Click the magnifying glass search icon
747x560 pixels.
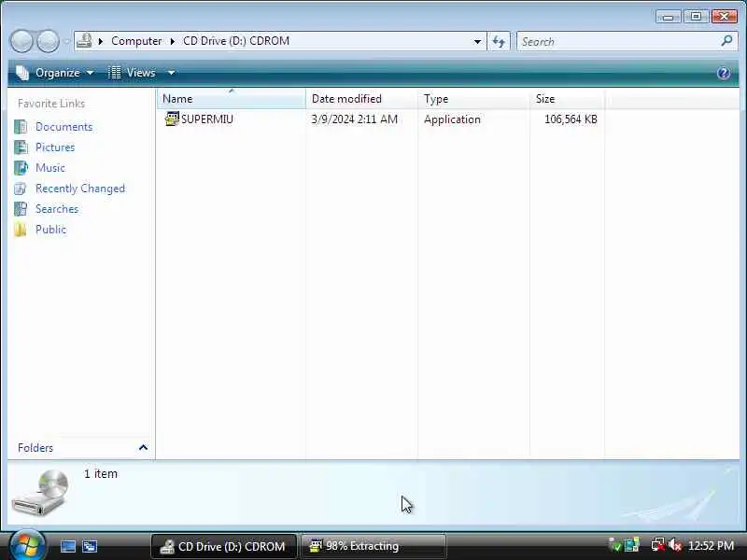(727, 41)
